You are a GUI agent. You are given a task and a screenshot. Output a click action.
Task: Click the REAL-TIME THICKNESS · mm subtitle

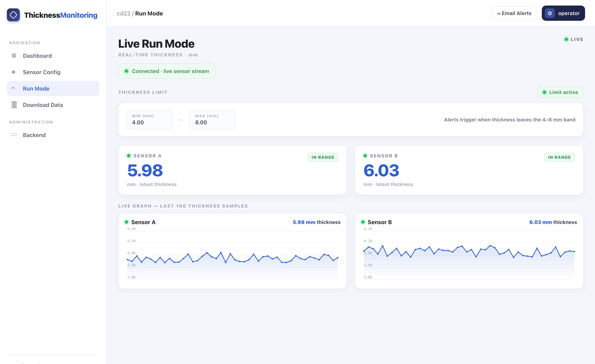[x=158, y=55]
